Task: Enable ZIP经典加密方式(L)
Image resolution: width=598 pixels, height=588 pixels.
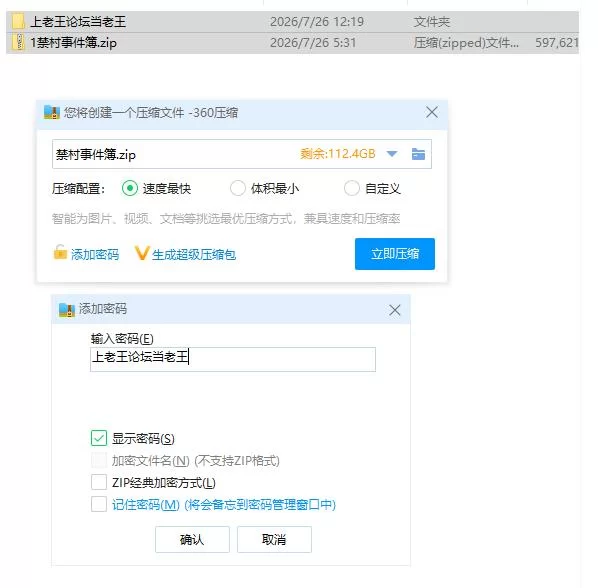Action: pos(99,482)
